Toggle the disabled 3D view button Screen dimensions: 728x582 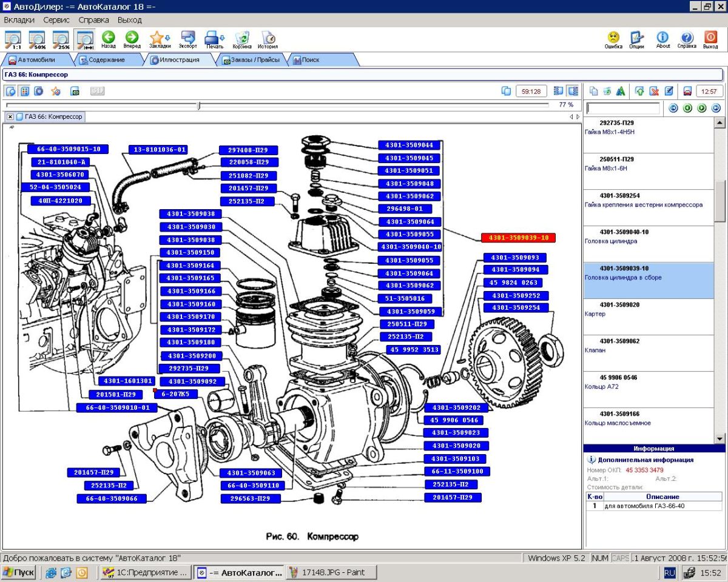pos(98,91)
